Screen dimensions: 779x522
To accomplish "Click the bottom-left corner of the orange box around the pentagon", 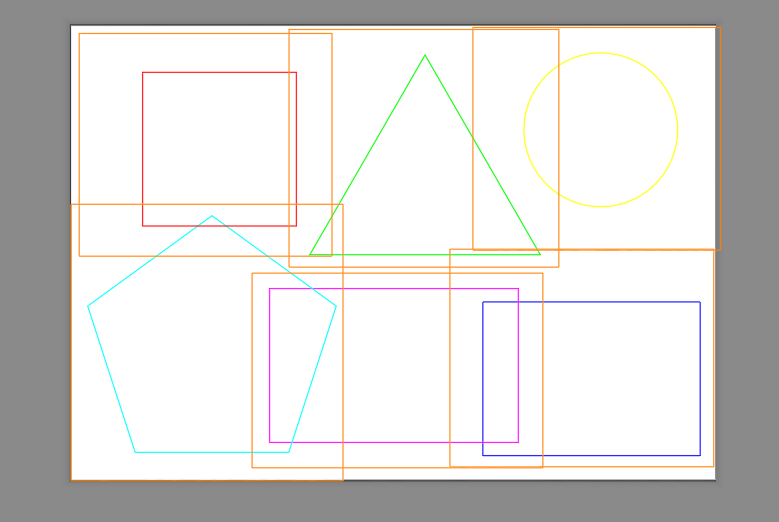I will (71, 480).
